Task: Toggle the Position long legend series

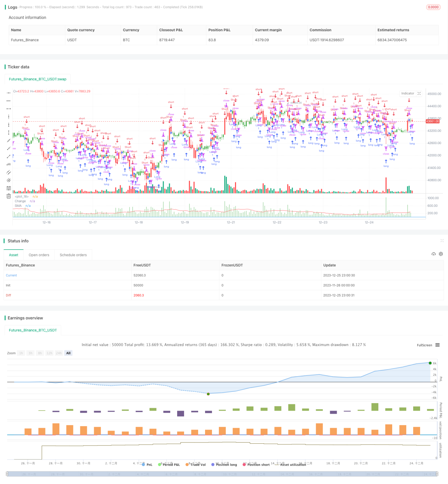Action: click(224, 465)
